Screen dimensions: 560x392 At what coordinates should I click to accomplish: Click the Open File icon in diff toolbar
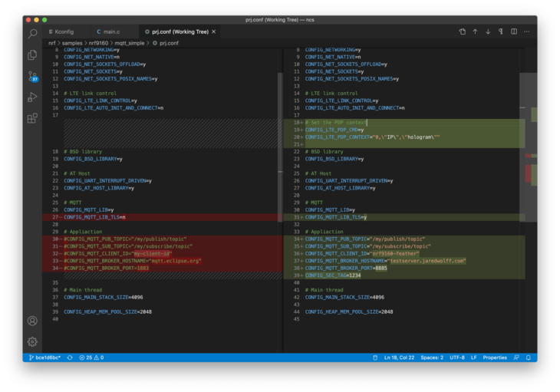(463, 31)
